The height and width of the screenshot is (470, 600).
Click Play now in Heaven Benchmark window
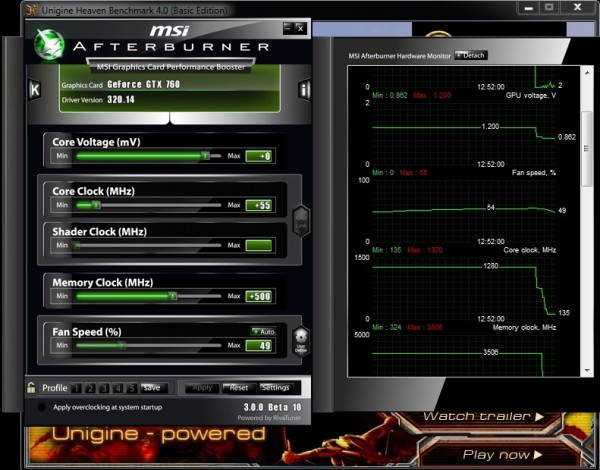[502, 455]
